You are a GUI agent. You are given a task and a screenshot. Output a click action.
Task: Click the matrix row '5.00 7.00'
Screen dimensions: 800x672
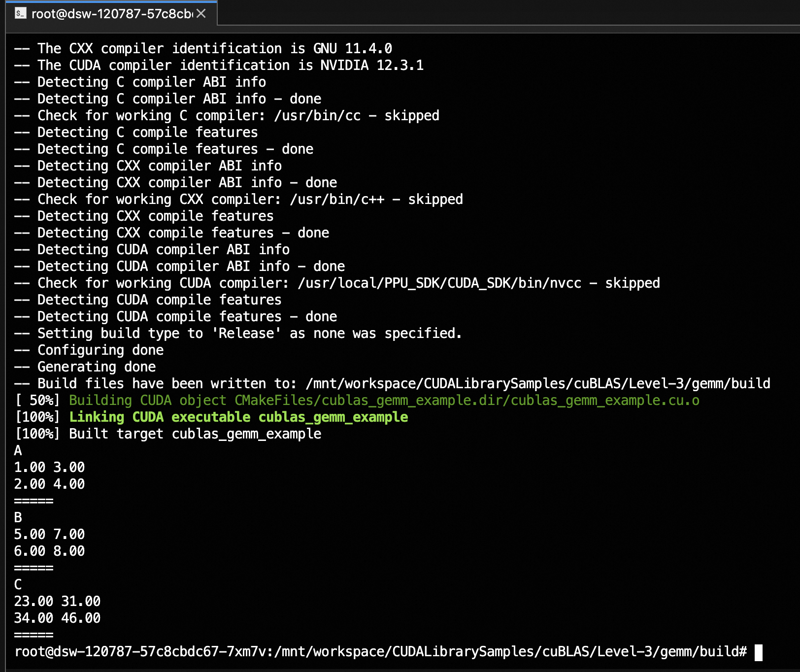(49, 534)
